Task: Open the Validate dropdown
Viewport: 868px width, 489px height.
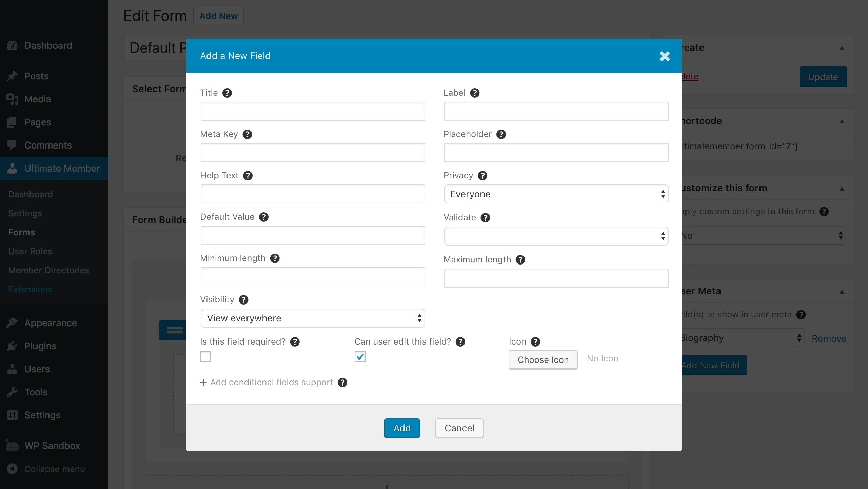Action: tap(556, 236)
